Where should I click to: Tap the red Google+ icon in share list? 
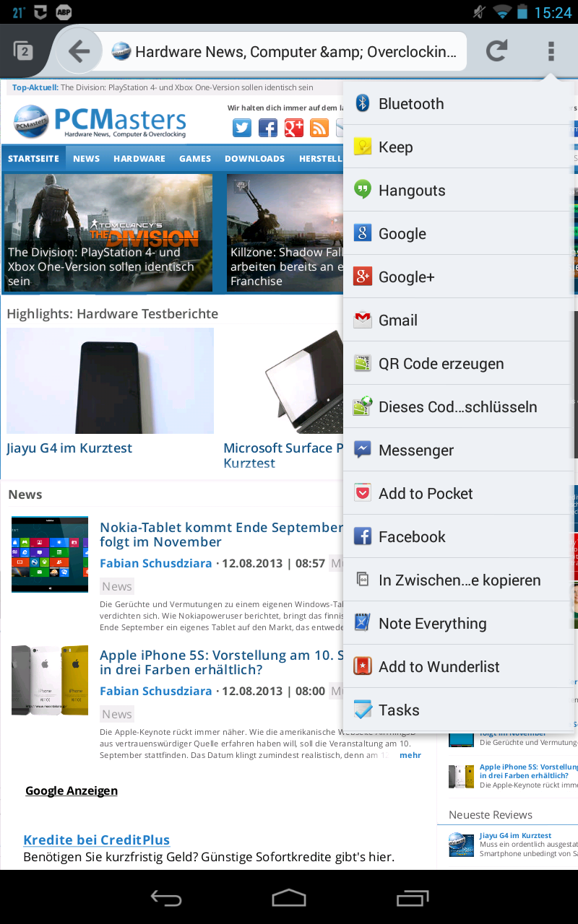[x=363, y=276]
